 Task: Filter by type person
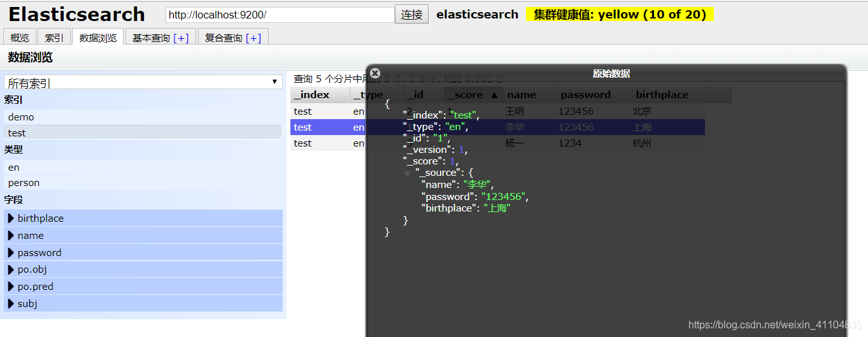click(x=143, y=183)
